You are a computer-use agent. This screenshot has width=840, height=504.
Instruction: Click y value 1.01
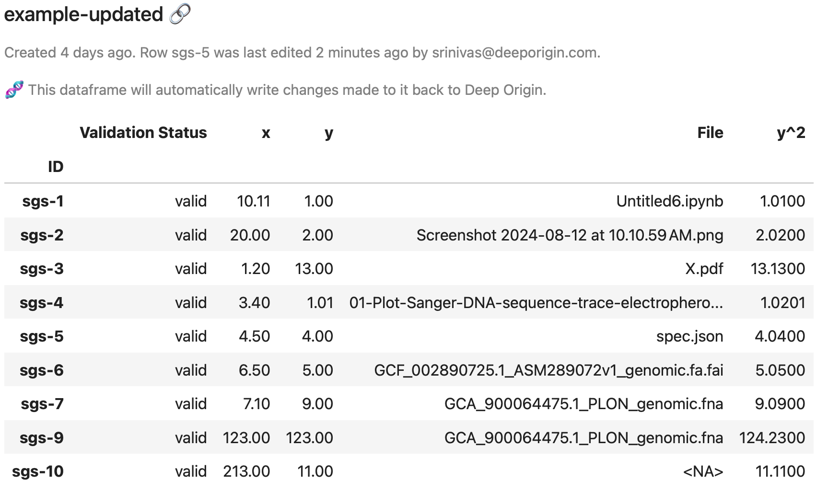point(320,303)
